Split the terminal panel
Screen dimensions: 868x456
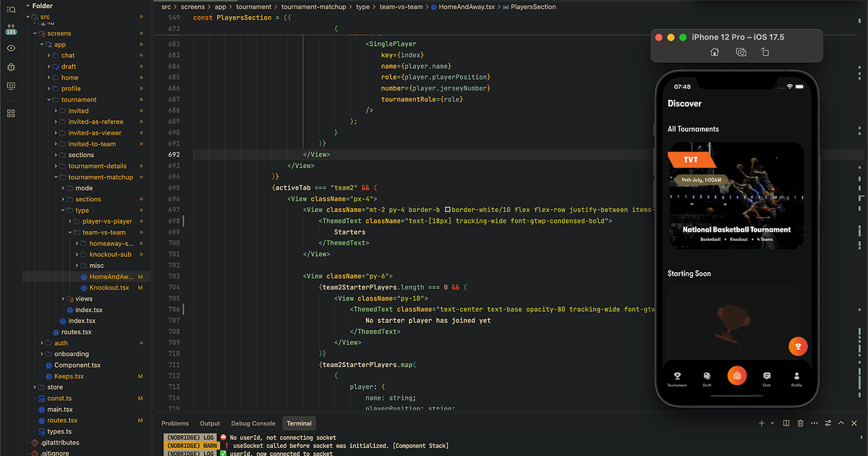tap(786, 423)
